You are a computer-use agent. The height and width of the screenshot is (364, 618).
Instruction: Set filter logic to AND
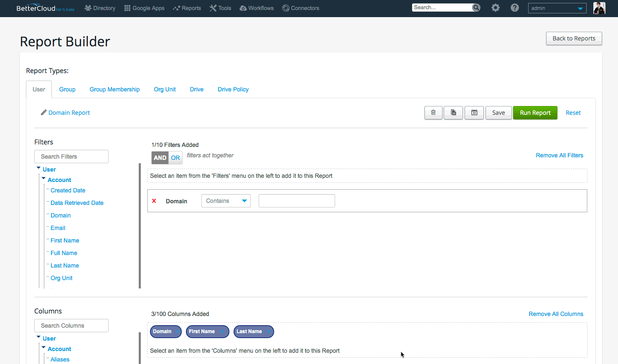pyautogui.click(x=160, y=158)
